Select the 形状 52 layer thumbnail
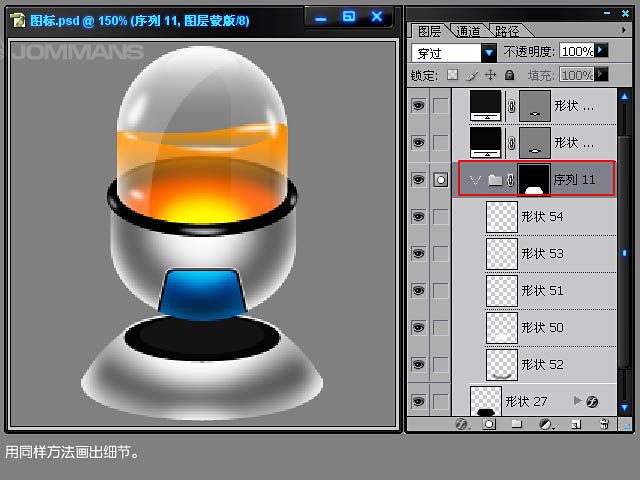The image size is (640, 480). pos(502,365)
